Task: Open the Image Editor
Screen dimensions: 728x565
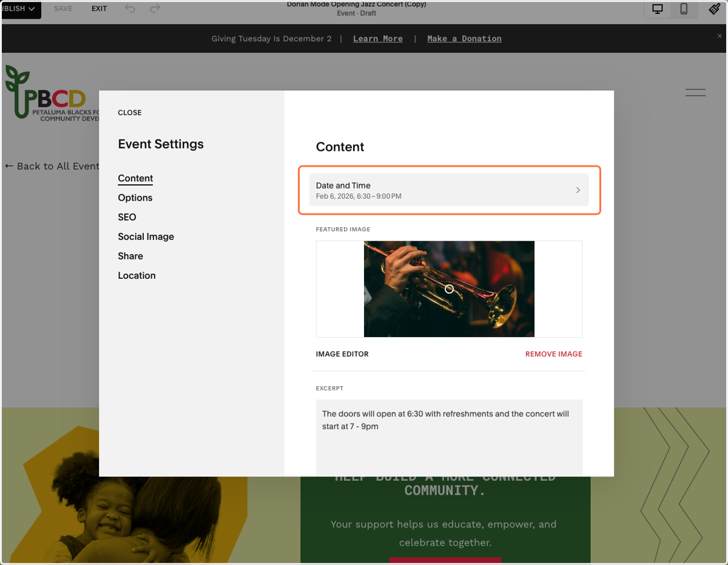Action: tap(342, 354)
